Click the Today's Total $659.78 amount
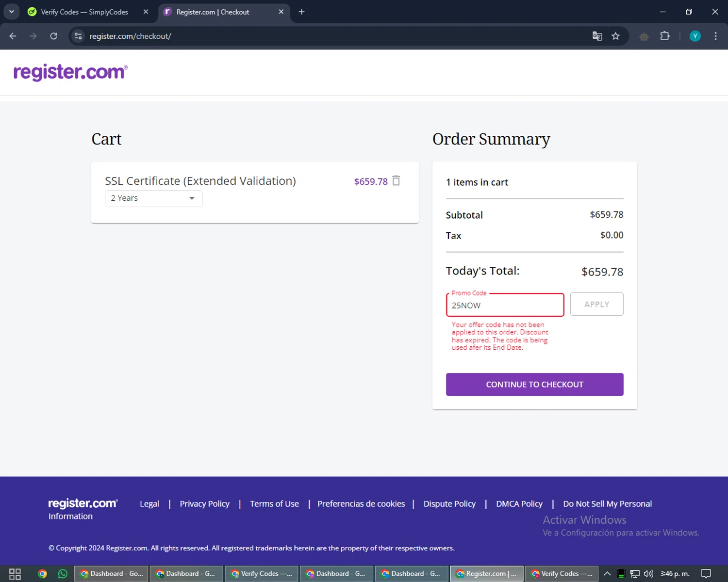Viewport: 728px width, 582px height. tap(602, 272)
